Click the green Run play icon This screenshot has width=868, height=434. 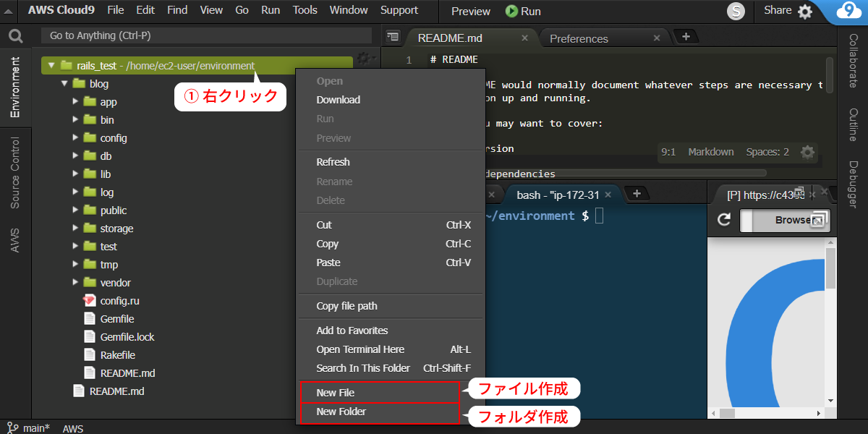511,11
